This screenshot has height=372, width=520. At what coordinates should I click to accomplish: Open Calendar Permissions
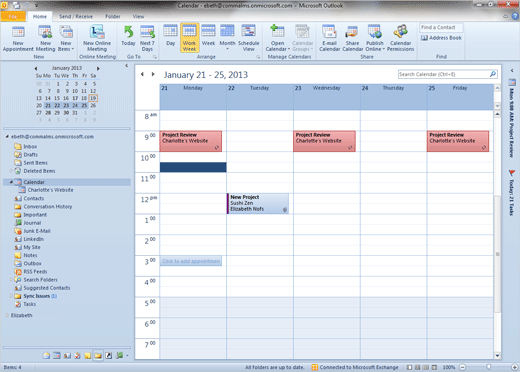click(400, 39)
